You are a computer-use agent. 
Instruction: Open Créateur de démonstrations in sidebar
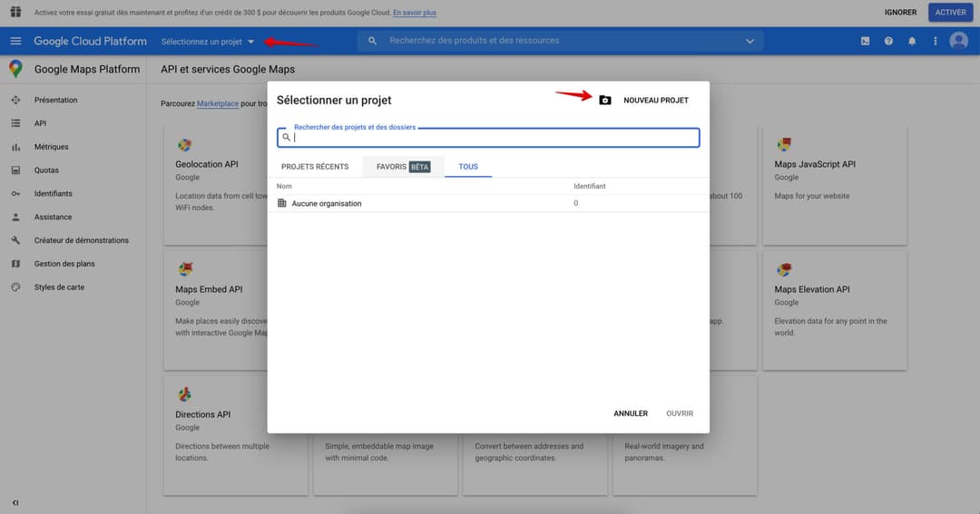[82, 240]
